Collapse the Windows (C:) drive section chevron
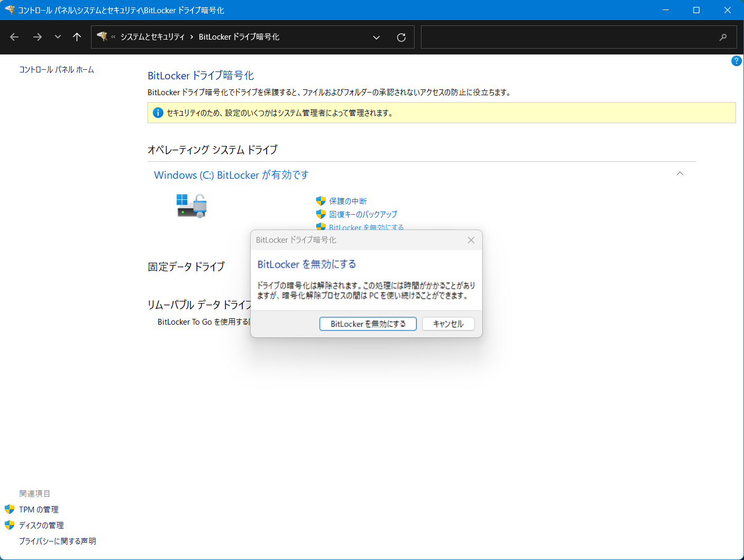The height and width of the screenshot is (560, 744). (680, 173)
